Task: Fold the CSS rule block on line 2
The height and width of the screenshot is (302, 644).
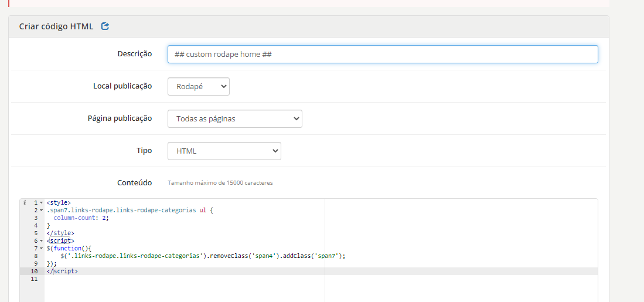Action: coord(41,211)
